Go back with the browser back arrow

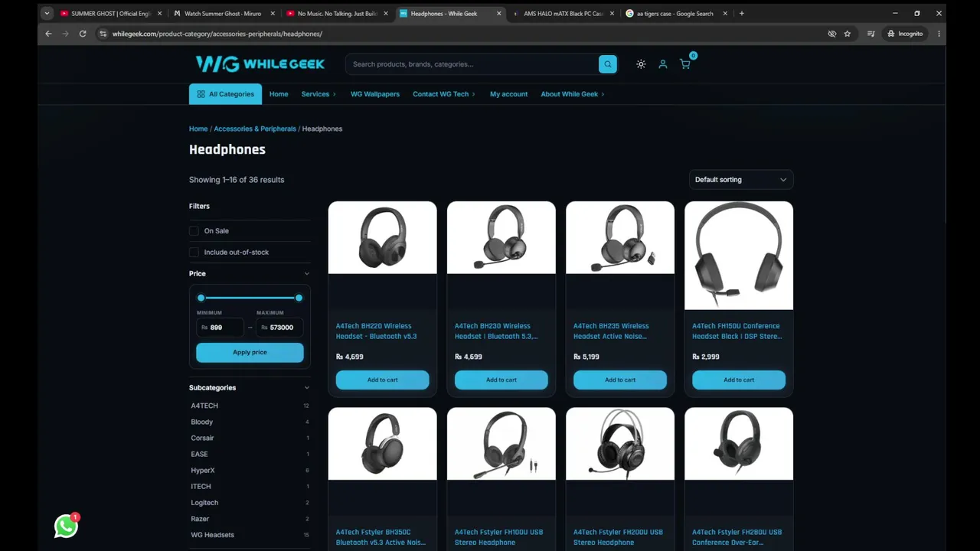(x=48, y=34)
